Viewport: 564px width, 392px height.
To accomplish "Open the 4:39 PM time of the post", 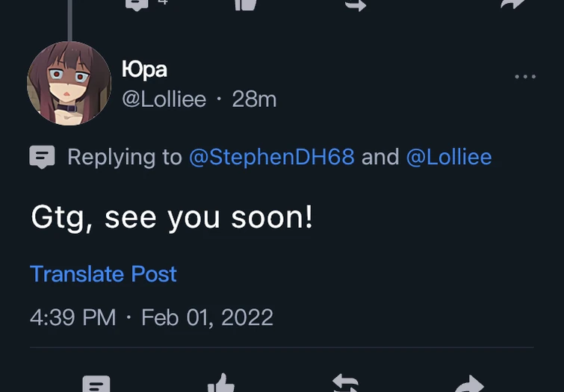I will 72,317.
